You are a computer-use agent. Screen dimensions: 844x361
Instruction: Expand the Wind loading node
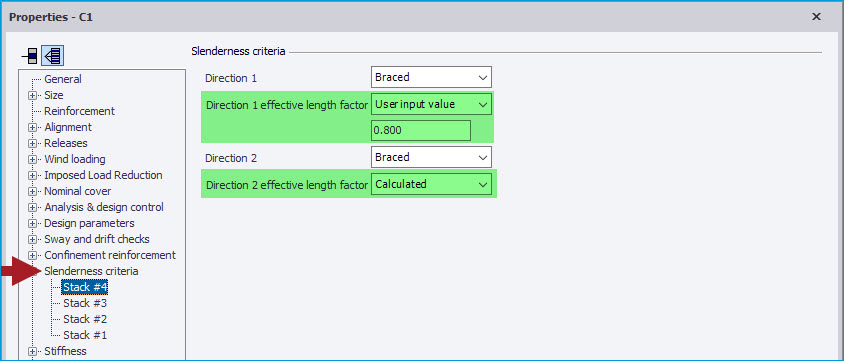point(33,160)
